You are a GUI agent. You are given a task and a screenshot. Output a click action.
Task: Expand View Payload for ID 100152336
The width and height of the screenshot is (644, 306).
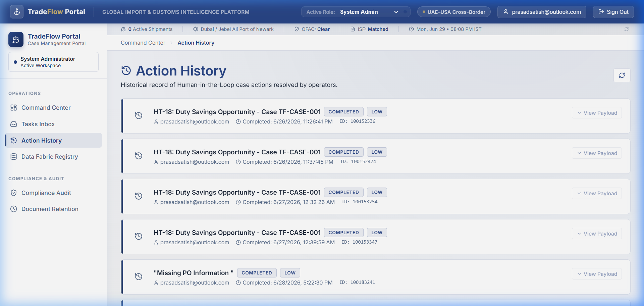tap(597, 113)
